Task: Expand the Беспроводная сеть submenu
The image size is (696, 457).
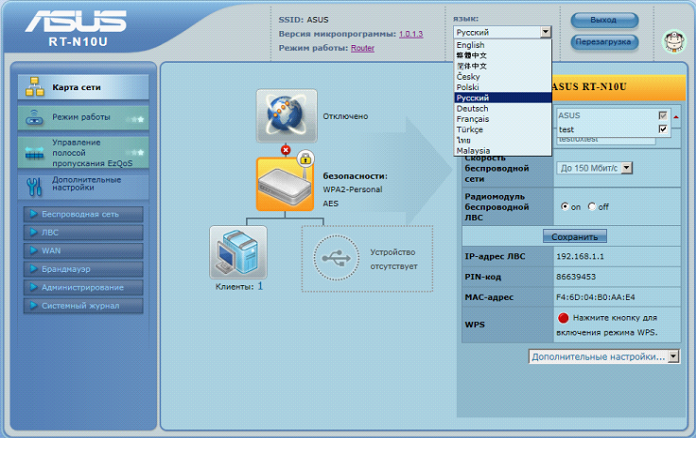Action: (x=83, y=214)
